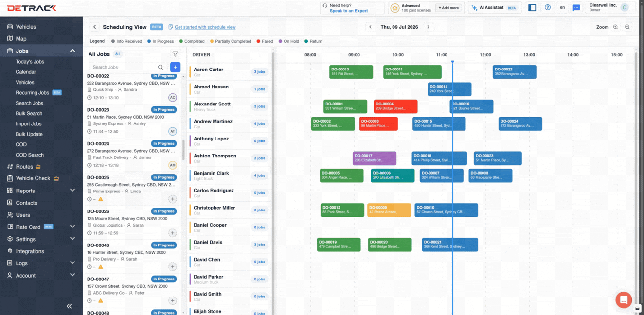The height and width of the screenshot is (315, 644).
Task: Click the On Hold legend color dot
Action: point(281,41)
